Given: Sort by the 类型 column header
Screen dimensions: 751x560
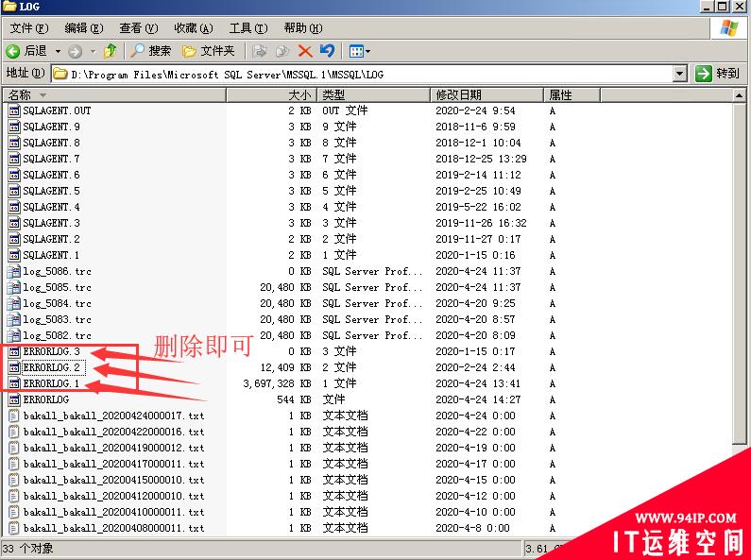Looking at the screenshot, I should pyautogui.click(x=373, y=94).
